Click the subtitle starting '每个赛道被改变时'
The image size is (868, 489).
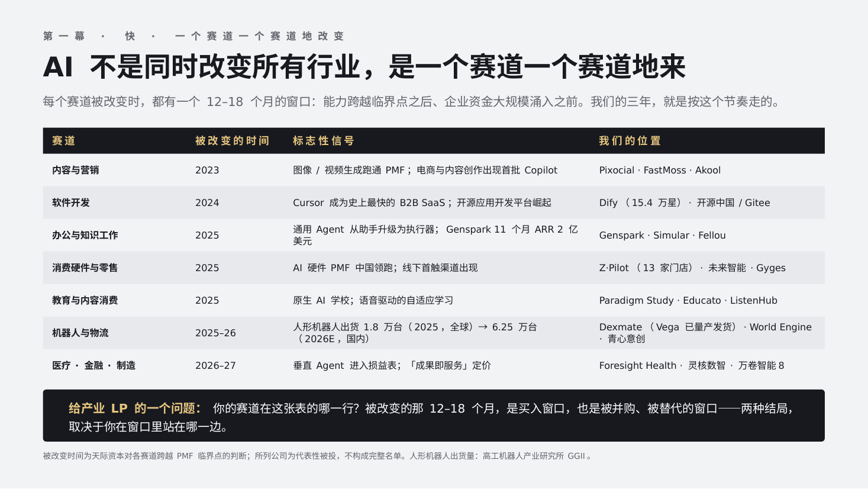(413, 102)
